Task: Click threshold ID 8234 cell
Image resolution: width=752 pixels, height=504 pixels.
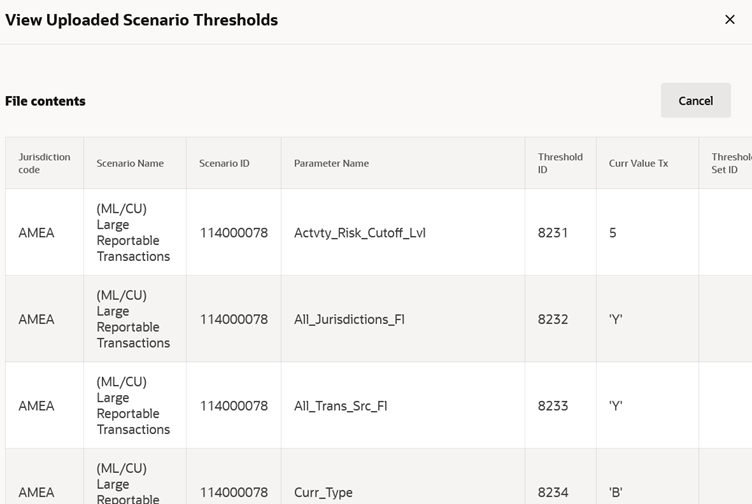Action: tap(561, 480)
